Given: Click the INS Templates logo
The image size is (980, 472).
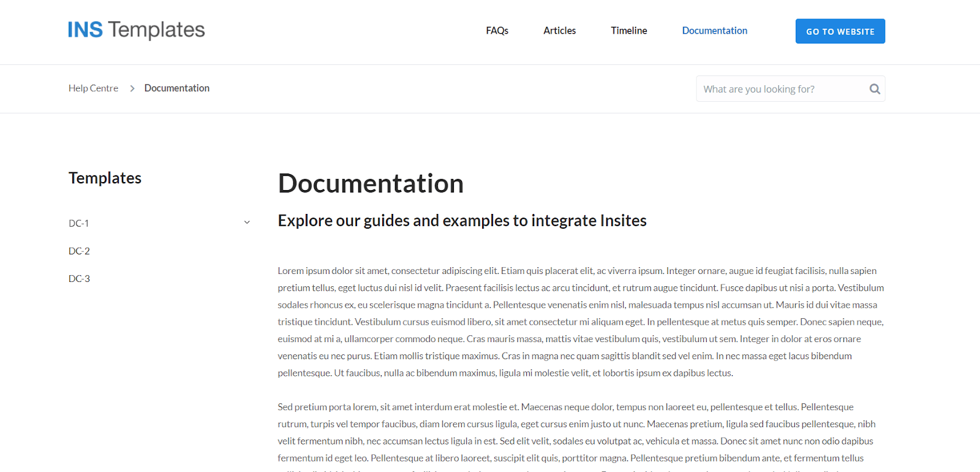Looking at the screenshot, I should (x=136, y=30).
